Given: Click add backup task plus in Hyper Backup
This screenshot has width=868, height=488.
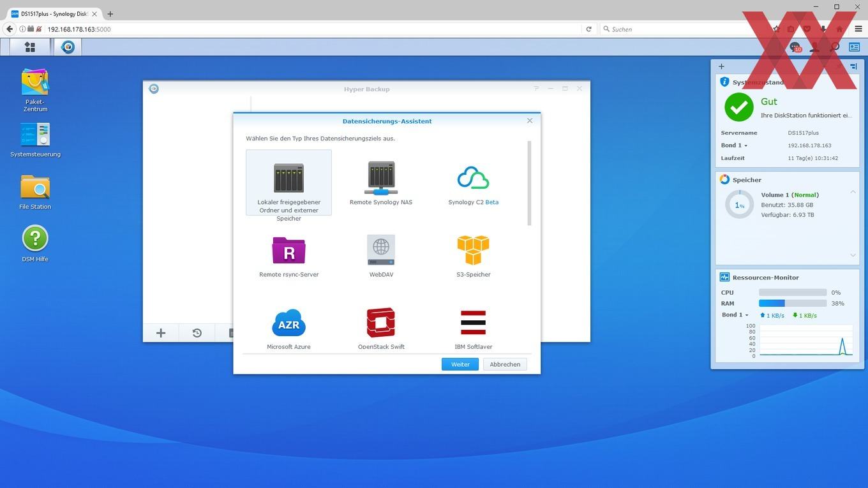Looking at the screenshot, I should (161, 333).
